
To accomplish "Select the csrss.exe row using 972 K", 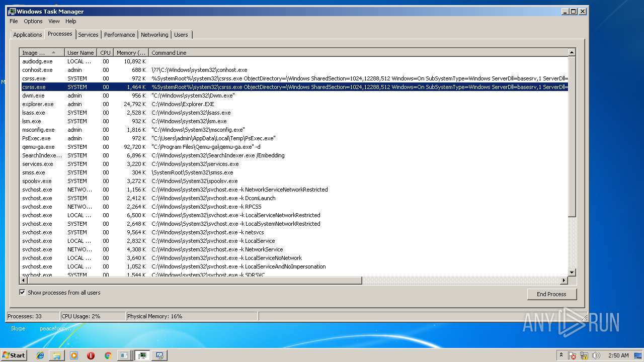I will pyautogui.click(x=294, y=78).
